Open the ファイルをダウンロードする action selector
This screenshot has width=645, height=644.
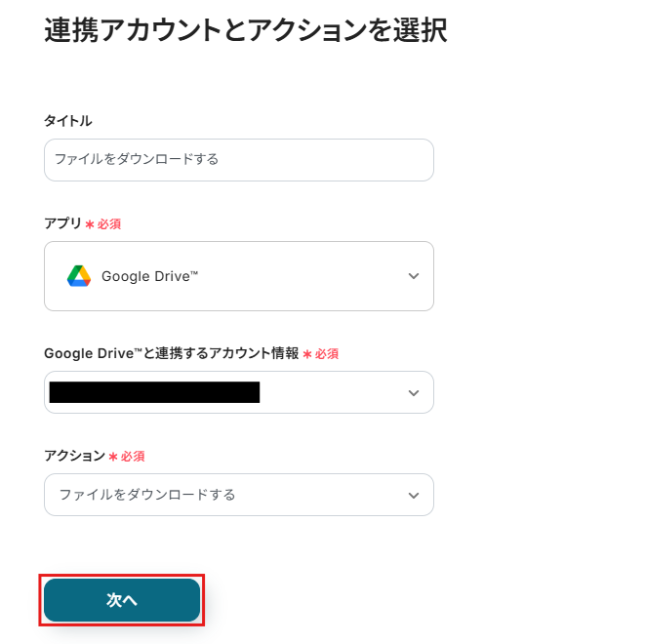(x=147, y=495)
